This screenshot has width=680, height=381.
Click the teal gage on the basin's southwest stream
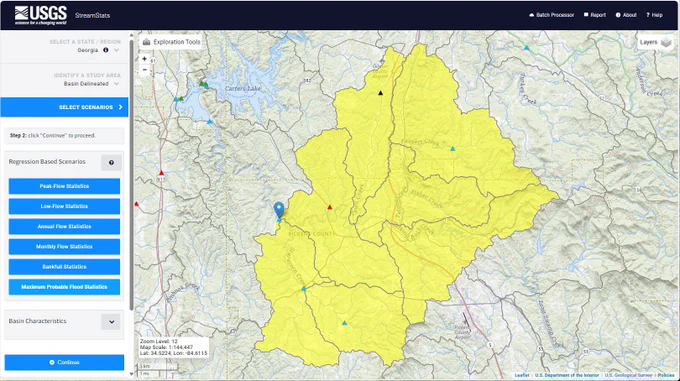point(303,289)
